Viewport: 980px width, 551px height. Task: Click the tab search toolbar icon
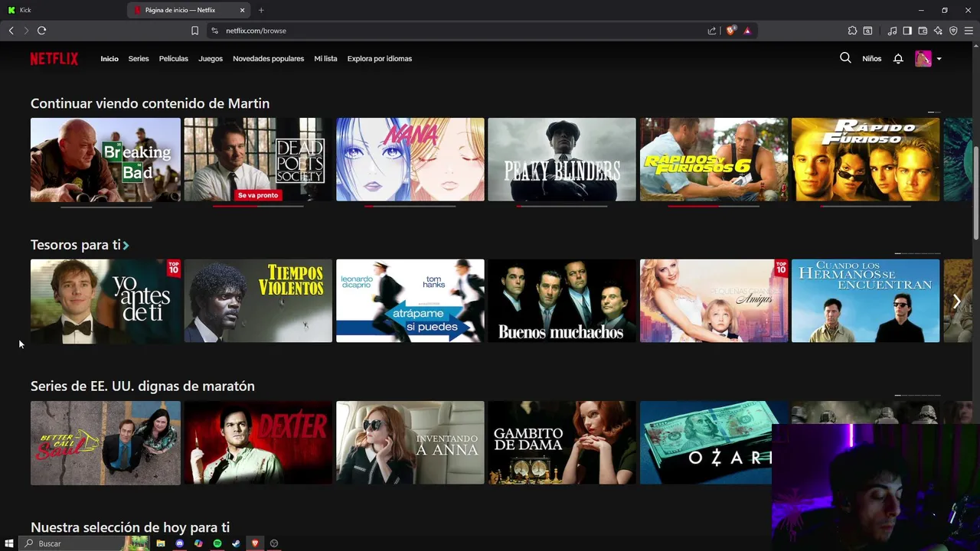pos(867,31)
